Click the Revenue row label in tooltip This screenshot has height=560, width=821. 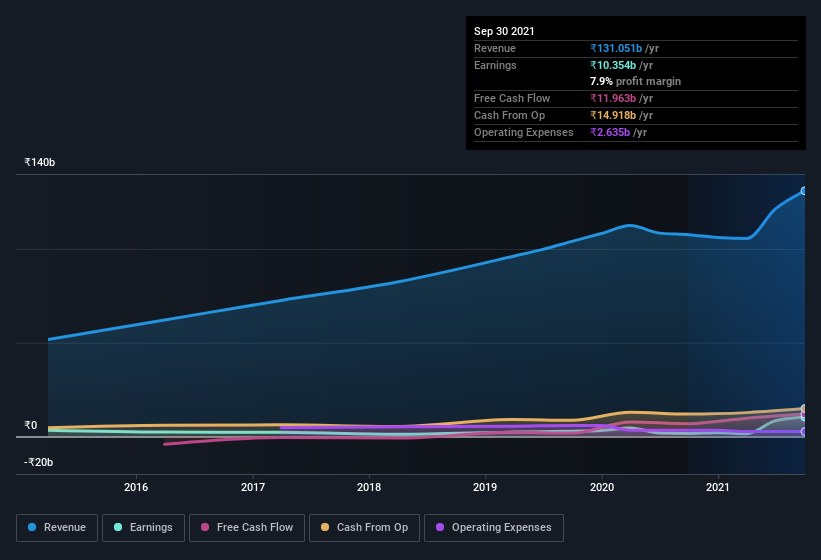pos(495,48)
